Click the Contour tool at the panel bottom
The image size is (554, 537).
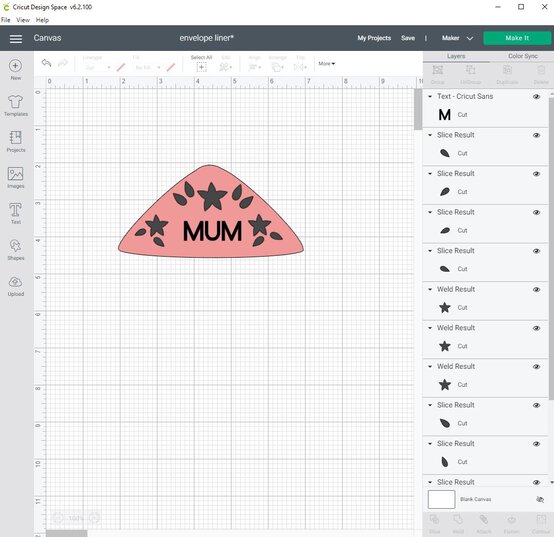tap(541, 524)
